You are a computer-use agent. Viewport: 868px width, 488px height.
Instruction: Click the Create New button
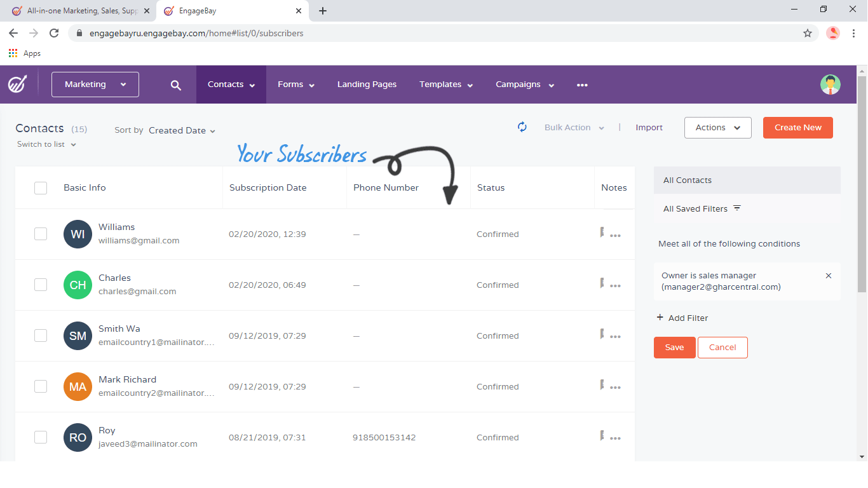click(798, 128)
